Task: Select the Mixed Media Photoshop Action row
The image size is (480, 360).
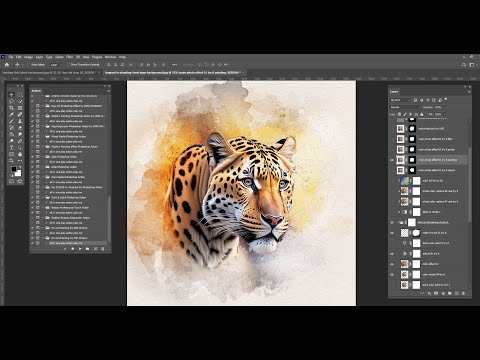Action: 69,136
